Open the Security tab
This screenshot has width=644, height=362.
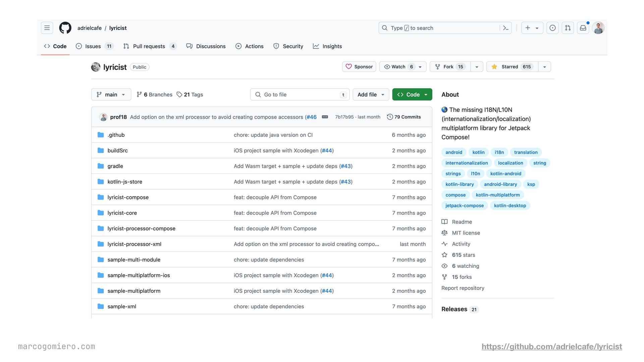(x=288, y=46)
